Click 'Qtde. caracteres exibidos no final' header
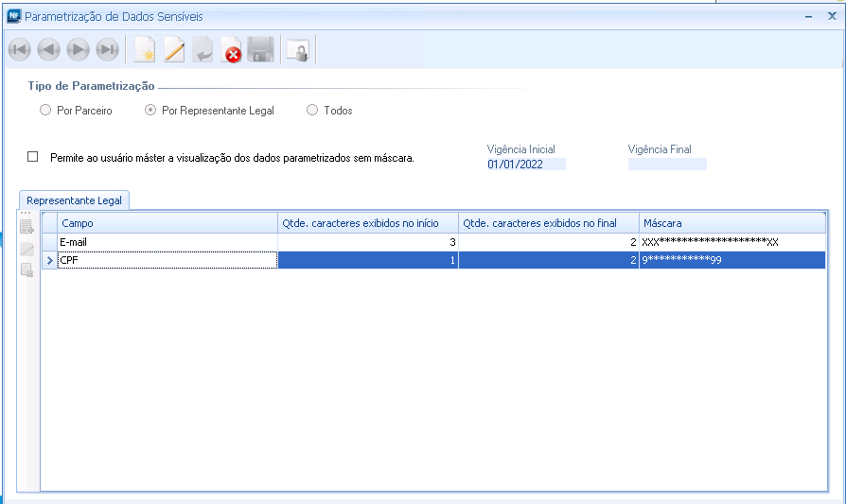This screenshot has height=504, width=846. [549, 223]
